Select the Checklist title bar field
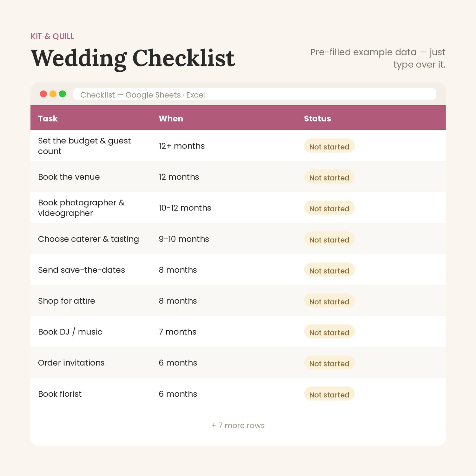 pos(255,94)
